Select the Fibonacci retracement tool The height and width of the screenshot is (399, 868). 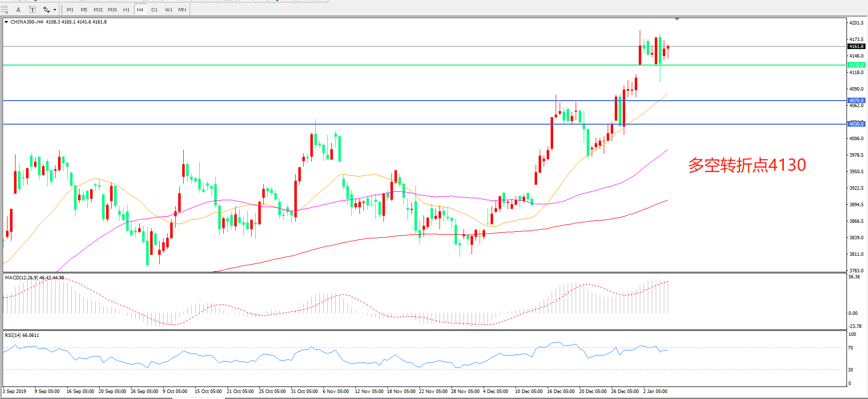(5, 10)
